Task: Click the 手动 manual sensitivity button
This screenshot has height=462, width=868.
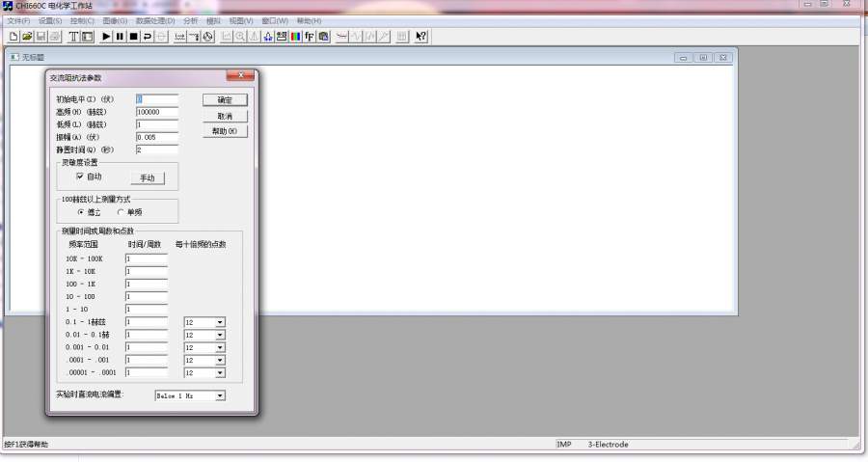Action: tap(148, 178)
